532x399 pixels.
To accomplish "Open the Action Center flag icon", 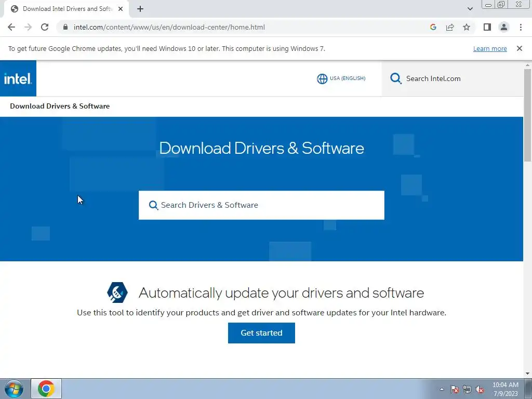I will pos(455,389).
